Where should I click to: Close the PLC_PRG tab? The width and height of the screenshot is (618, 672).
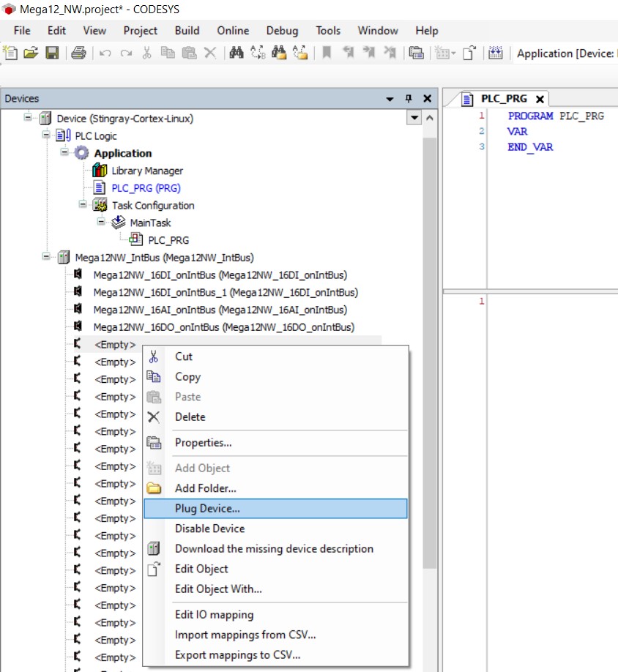(x=540, y=99)
